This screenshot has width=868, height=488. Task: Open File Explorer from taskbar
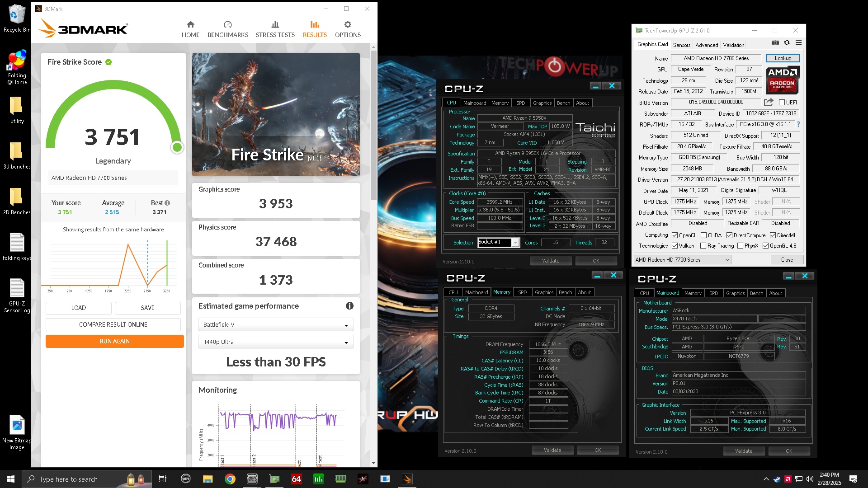tap(208, 479)
